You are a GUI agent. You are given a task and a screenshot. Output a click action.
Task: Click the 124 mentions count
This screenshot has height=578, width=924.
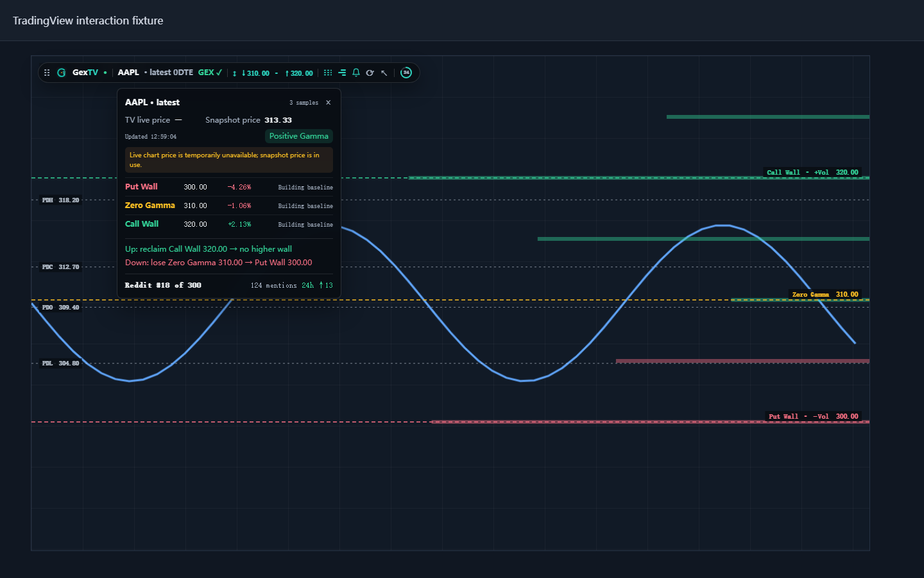pos(273,286)
